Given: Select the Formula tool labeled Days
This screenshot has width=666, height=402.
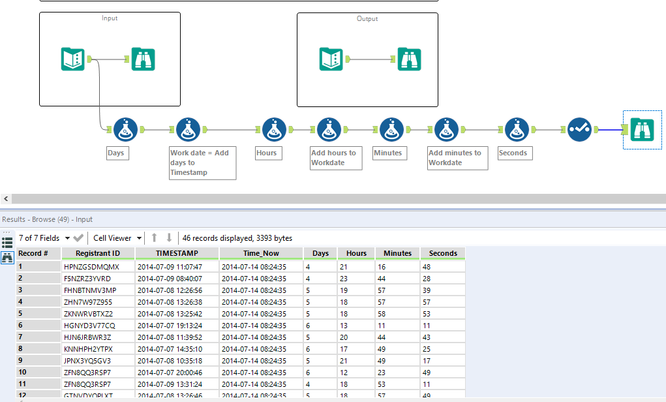Looking at the screenshot, I should pos(124,129).
